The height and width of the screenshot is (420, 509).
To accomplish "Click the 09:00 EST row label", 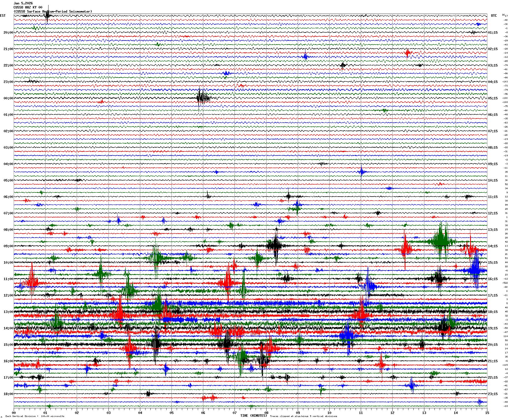I will 8,246.
